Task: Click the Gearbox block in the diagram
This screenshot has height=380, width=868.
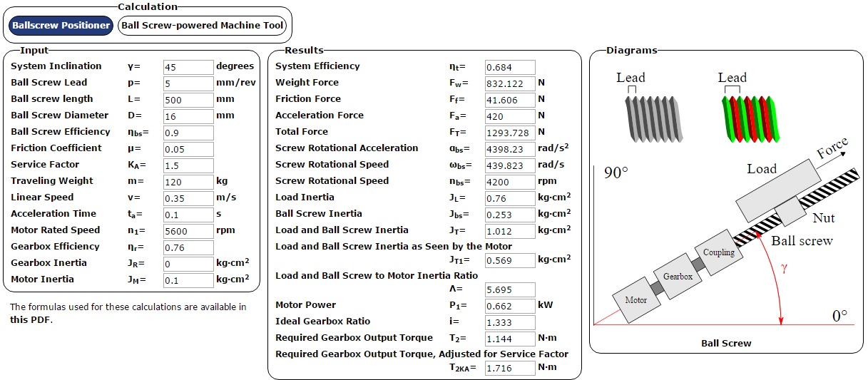Action: tap(678, 276)
